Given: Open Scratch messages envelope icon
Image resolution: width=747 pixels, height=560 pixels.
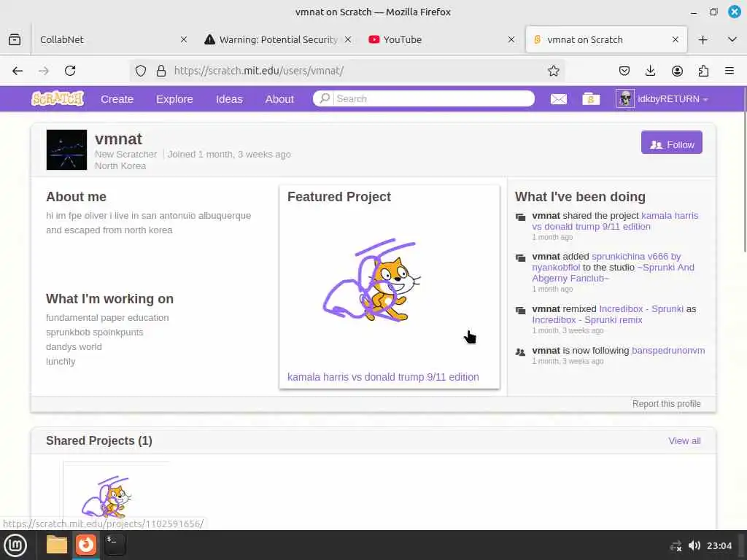Looking at the screenshot, I should [x=558, y=99].
